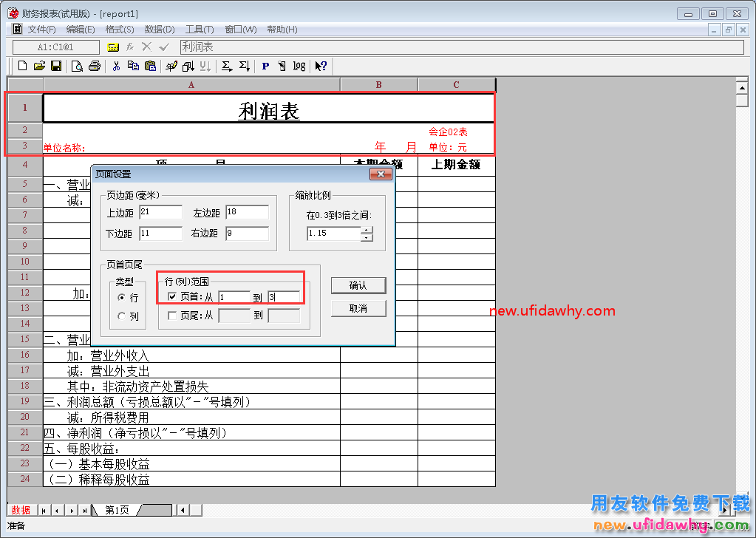The image size is (756, 538).
Task: Switch to the 第1页 sheet tab
Action: tap(116, 509)
